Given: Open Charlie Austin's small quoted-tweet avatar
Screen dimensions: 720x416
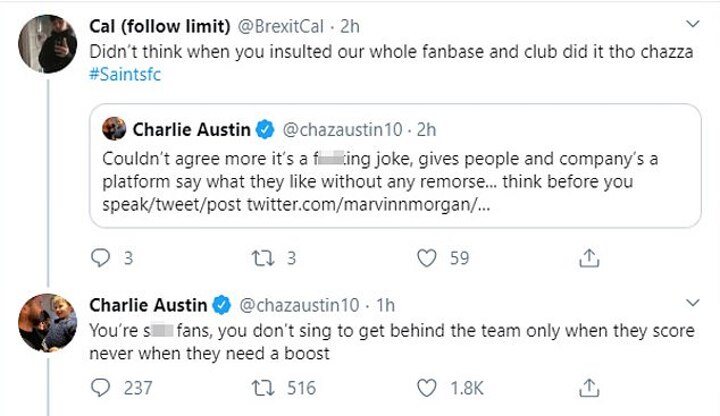Looking at the screenshot, I should tap(115, 129).
